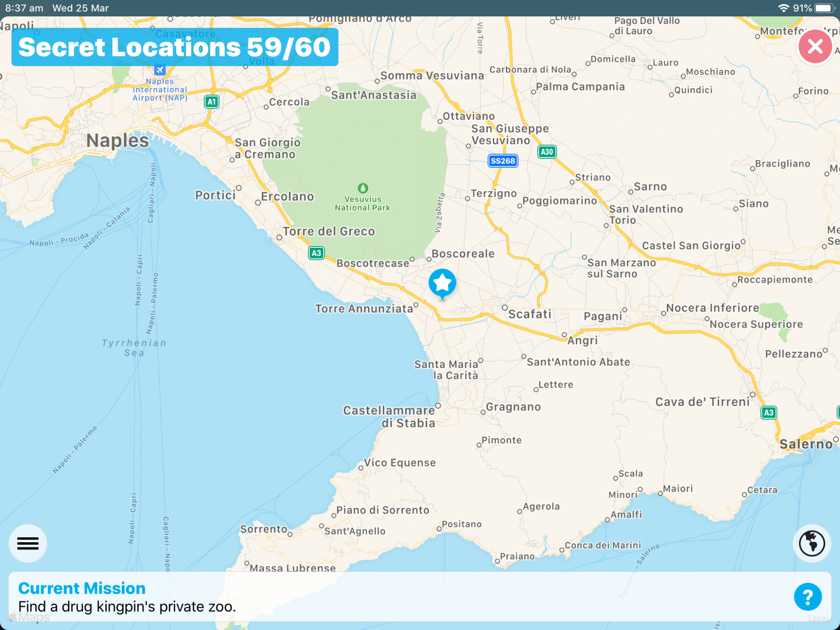840x630 pixels.
Task: Tap the Wi-Fi icon in status bar
Action: [783, 8]
